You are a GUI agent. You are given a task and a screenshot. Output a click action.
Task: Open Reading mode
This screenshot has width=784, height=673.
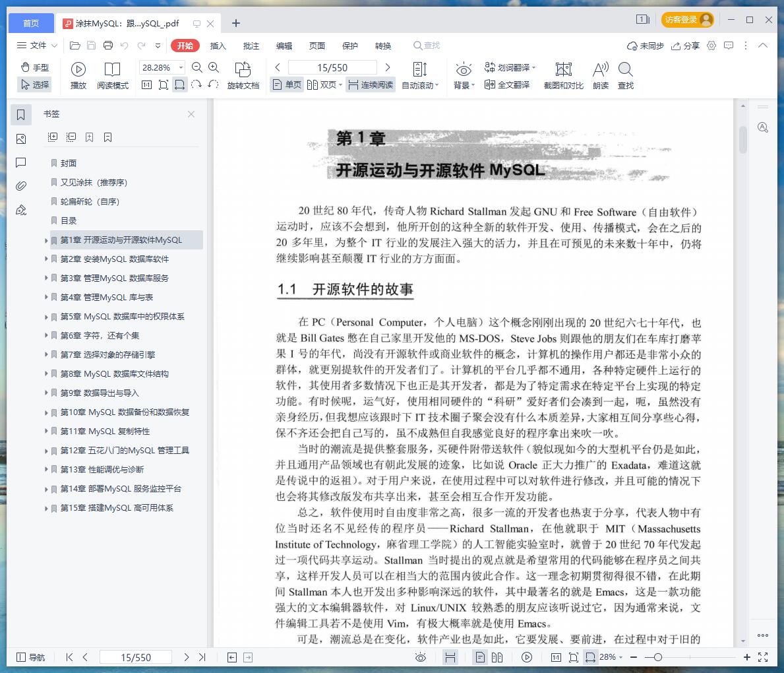pyautogui.click(x=113, y=76)
